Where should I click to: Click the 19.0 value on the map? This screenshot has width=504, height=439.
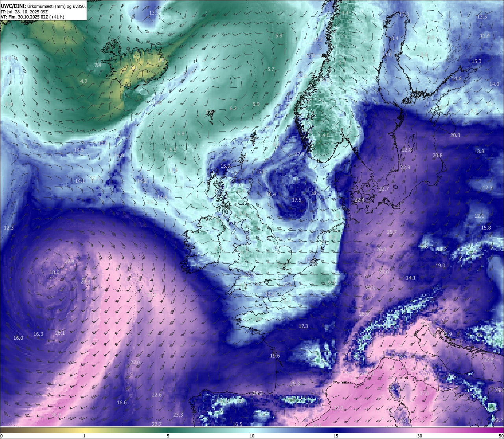coord(440,266)
